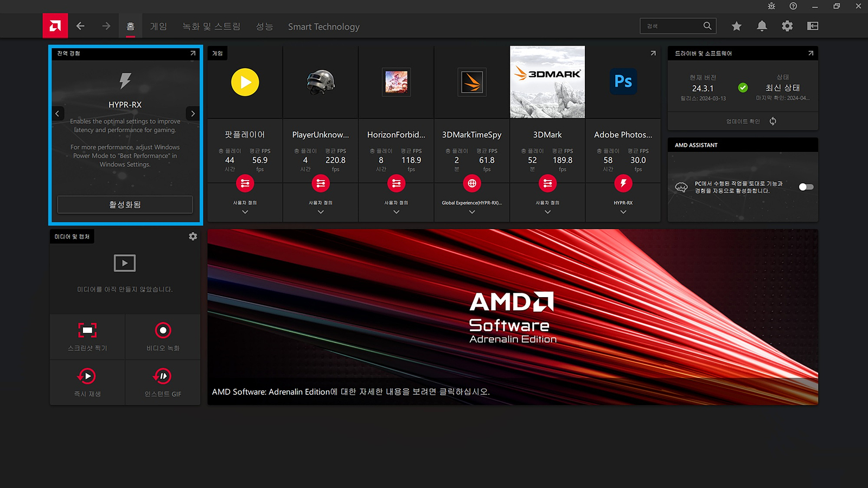The width and height of the screenshot is (868, 488).
Task: Expand the 3DMarkTimeSpy profile chevron
Action: 472,212
